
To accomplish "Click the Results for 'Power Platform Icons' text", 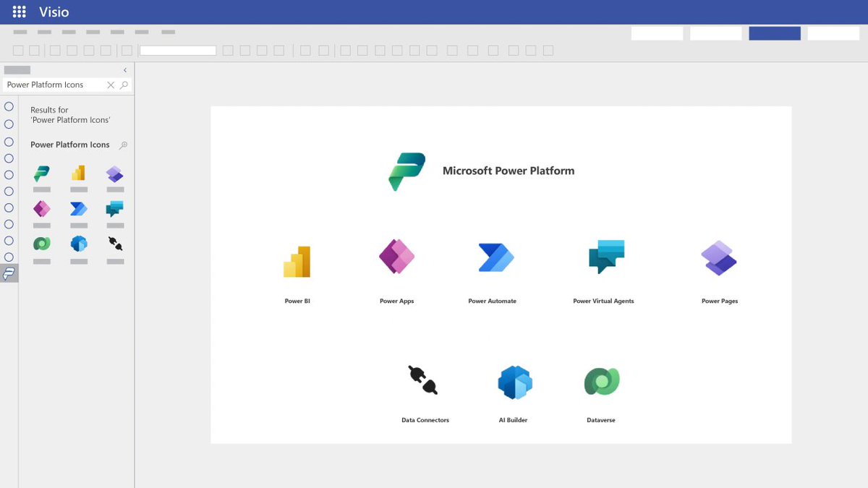I will point(70,115).
